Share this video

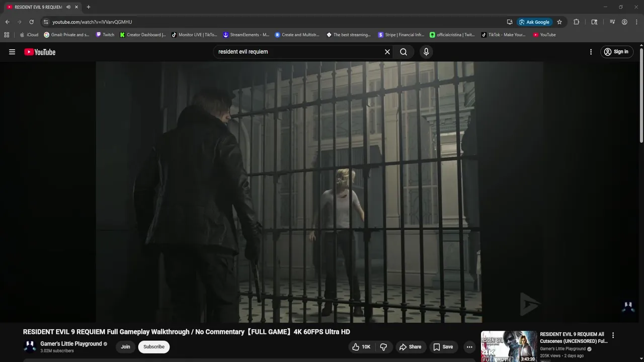point(410,347)
